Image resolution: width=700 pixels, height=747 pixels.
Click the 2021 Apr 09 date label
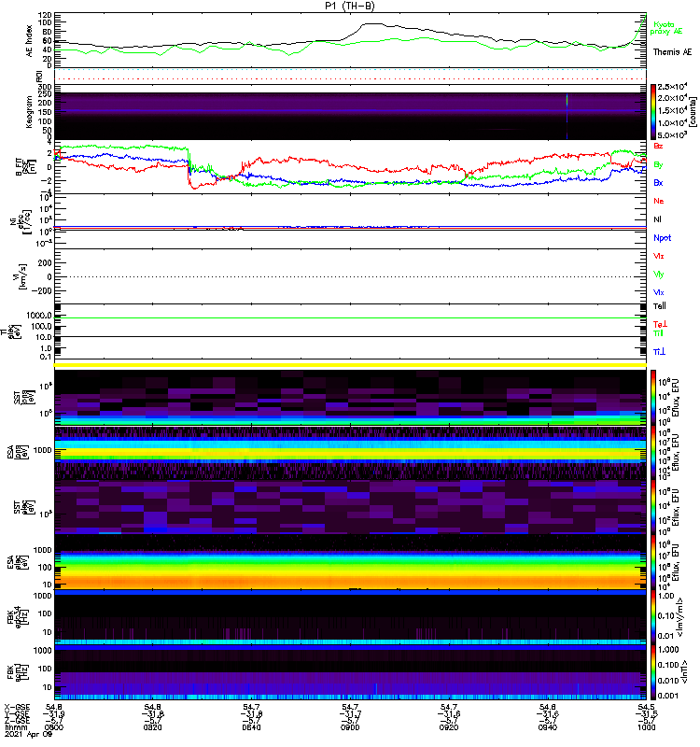(x=28, y=735)
